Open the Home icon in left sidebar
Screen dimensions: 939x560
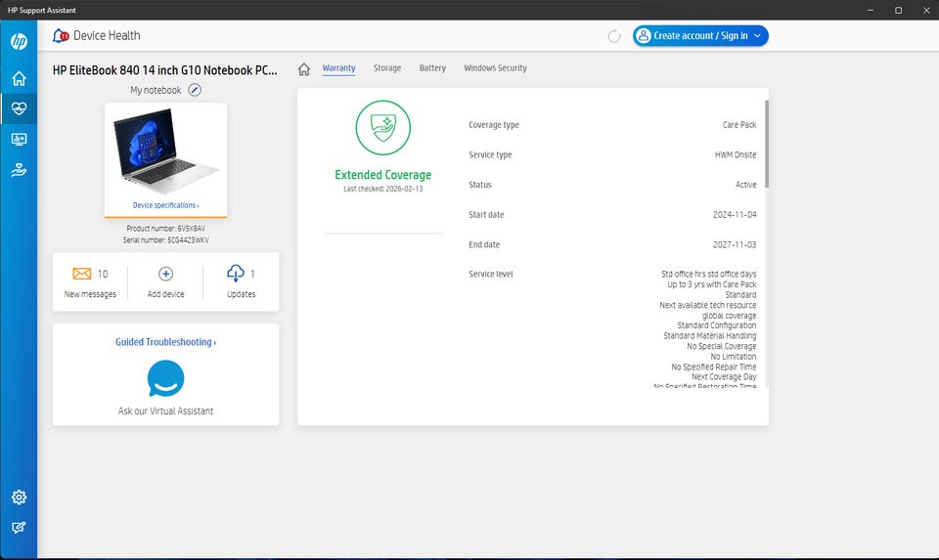coord(19,78)
